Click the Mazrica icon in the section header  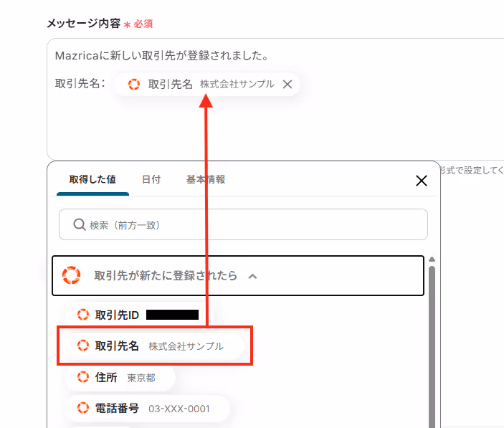(x=72, y=275)
